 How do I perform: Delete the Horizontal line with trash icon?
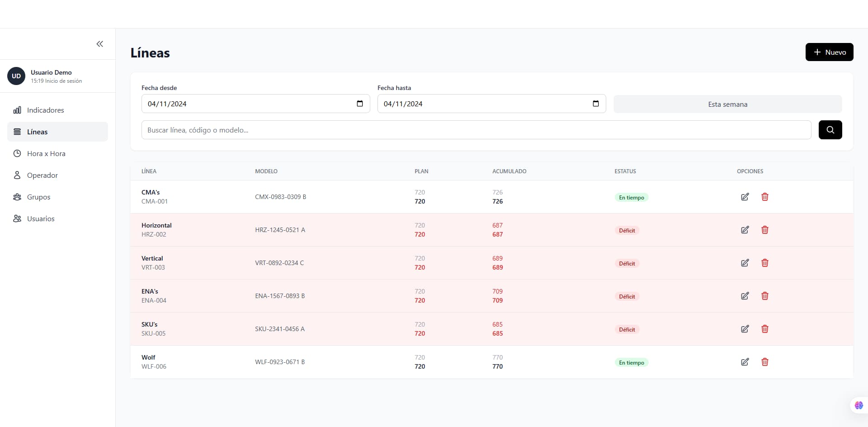[764, 230]
